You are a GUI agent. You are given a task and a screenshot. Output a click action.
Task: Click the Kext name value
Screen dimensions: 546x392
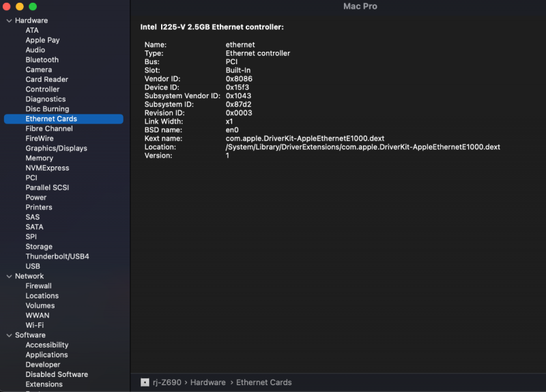point(305,138)
